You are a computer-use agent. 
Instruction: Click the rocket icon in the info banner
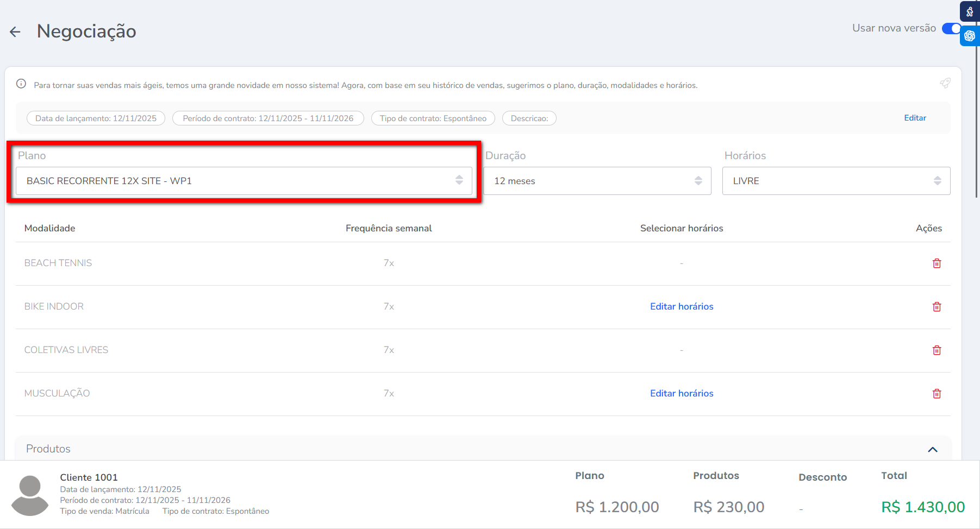945,83
